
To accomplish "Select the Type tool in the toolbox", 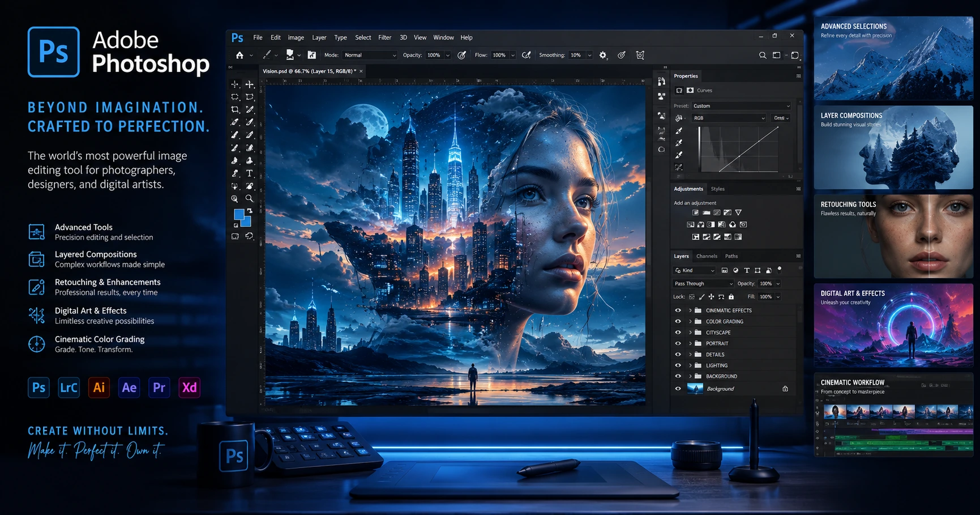I will (x=249, y=173).
